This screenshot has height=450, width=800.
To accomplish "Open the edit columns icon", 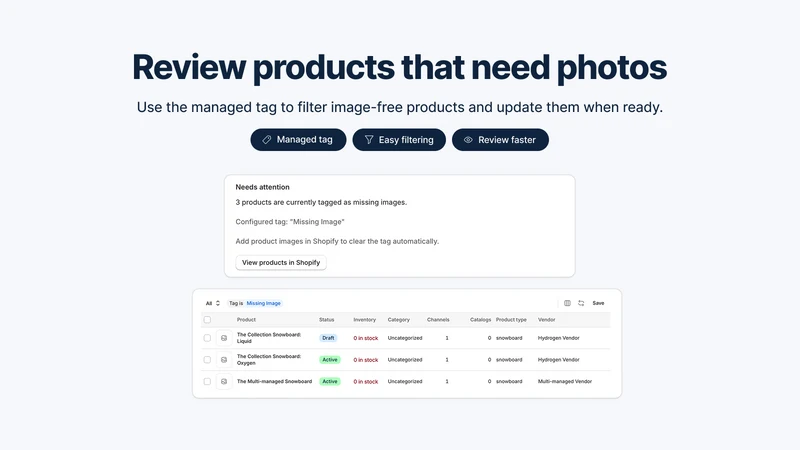I will (x=567, y=303).
